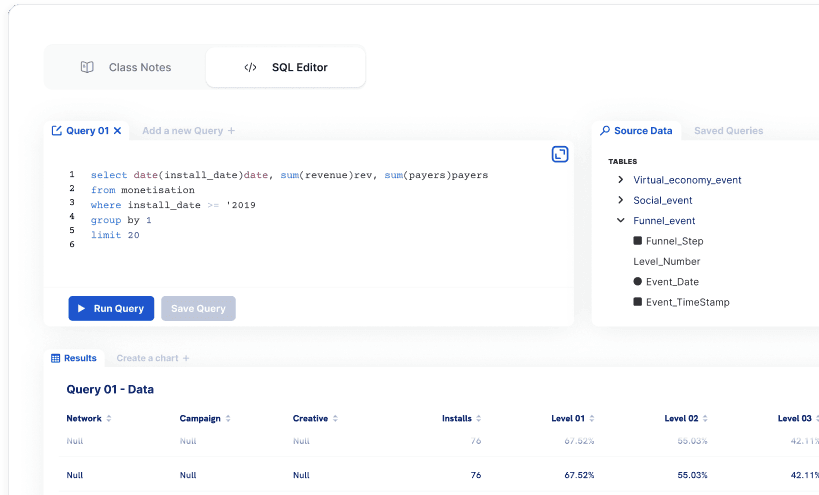Image resolution: width=819 pixels, height=495 pixels.
Task: Collapse the Funnel_event table
Action: click(621, 221)
